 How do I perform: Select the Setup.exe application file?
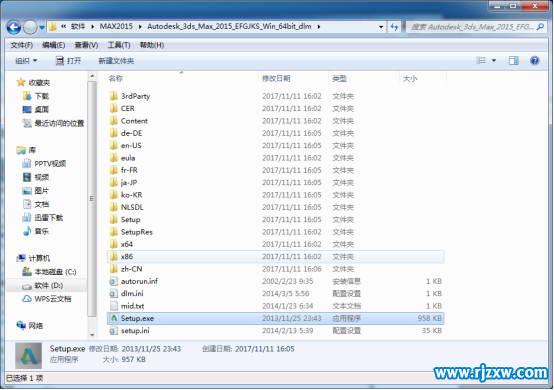click(276, 318)
